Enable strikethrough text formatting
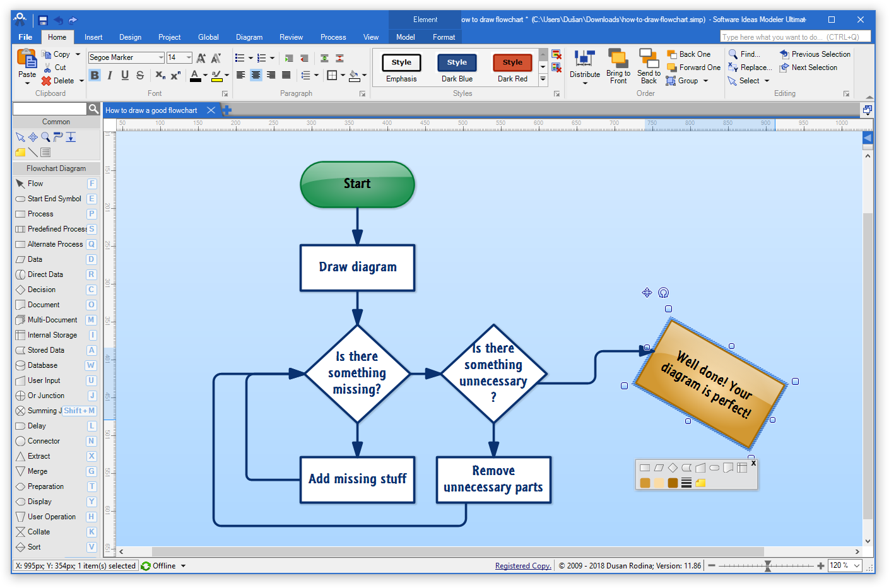The width and height of the screenshot is (889, 588). (x=139, y=74)
